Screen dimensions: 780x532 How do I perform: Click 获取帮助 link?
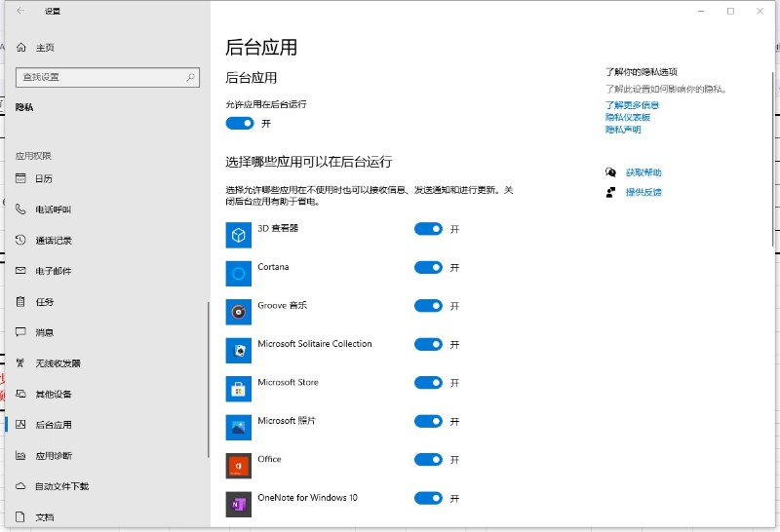[643, 172]
